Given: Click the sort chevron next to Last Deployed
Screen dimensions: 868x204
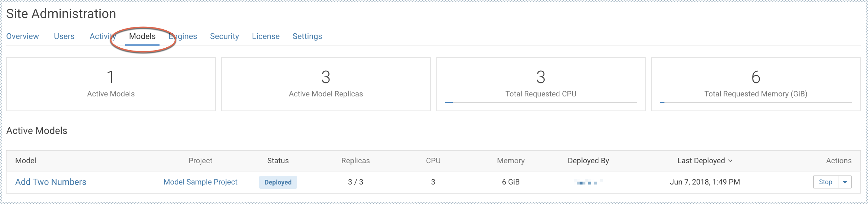Looking at the screenshot, I should click(x=730, y=161).
